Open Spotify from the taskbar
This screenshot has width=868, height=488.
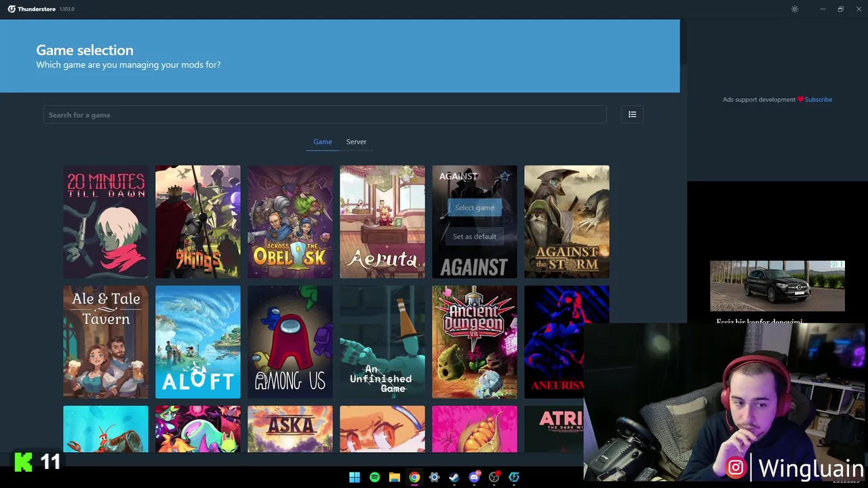tap(374, 477)
